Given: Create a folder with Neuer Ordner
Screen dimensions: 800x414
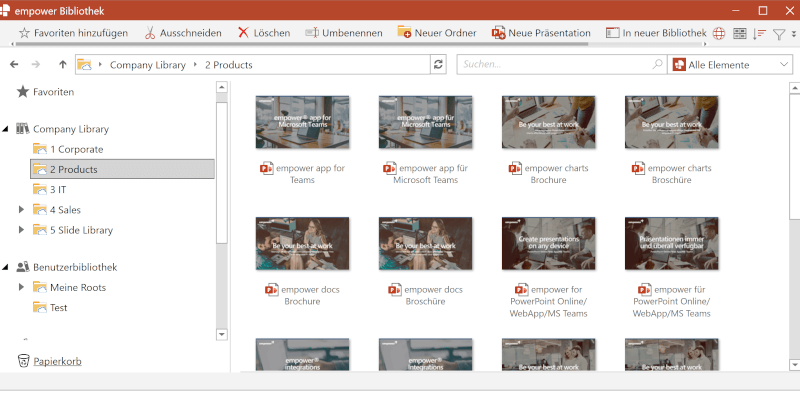Looking at the screenshot, I should (437, 33).
